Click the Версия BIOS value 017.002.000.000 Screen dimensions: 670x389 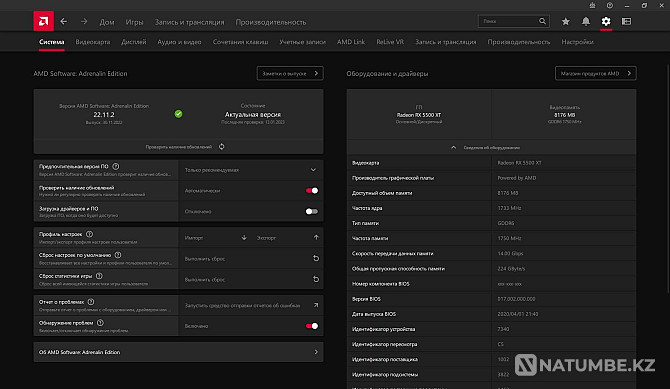click(x=516, y=299)
